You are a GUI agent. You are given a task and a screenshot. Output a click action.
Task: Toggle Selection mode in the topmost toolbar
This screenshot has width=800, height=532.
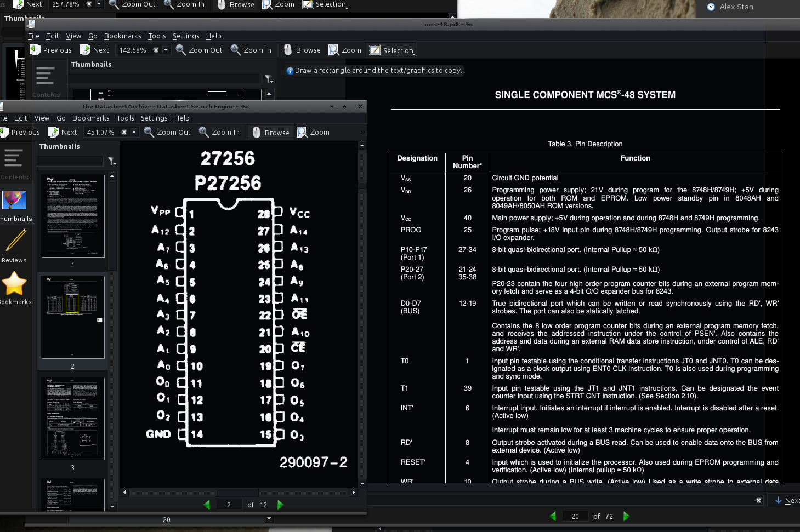(325, 4)
